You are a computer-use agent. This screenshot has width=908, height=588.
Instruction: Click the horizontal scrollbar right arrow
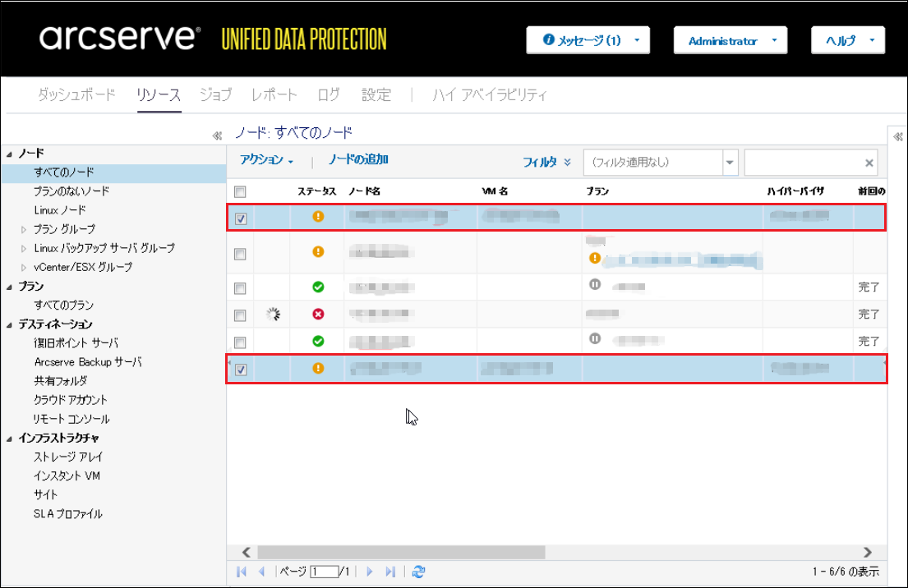(867, 552)
